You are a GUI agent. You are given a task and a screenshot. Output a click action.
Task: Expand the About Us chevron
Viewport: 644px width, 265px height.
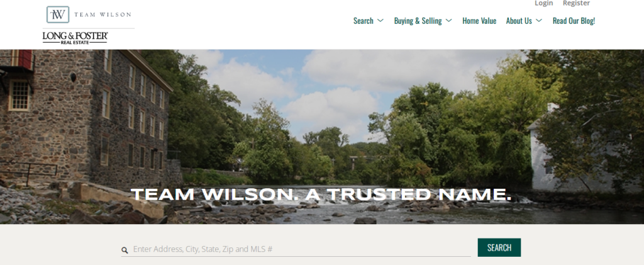pos(539,21)
